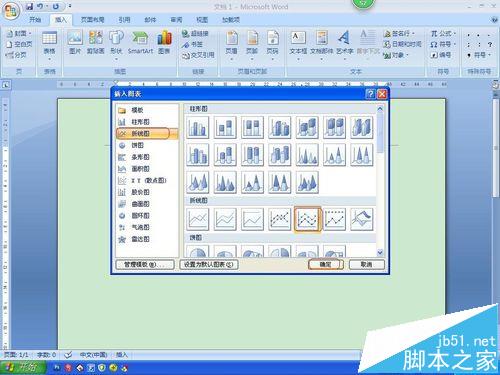Image resolution: width=500 pixels, height=375 pixels.
Task: Open the Customize Quick Access Toolbar arrow
Action: coord(70,6)
